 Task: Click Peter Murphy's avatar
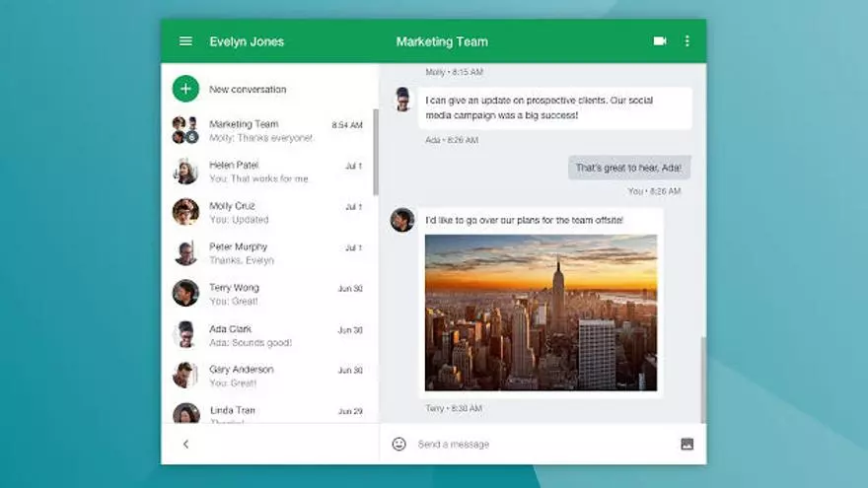click(185, 253)
